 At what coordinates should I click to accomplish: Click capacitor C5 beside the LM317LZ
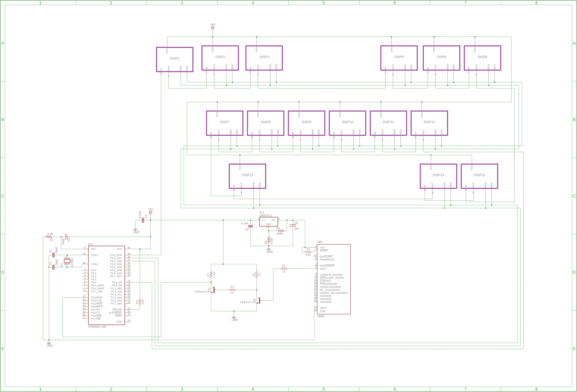293,226
